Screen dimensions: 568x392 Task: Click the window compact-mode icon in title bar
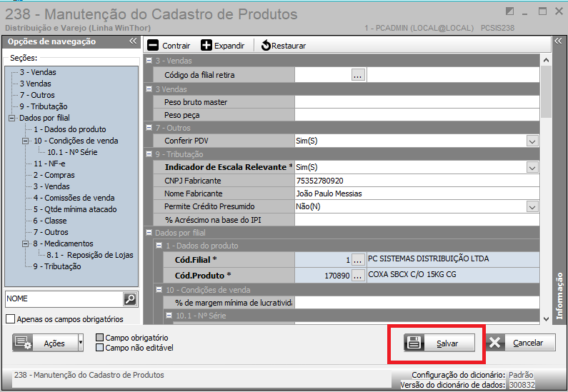pyautogui.click(x=509, y=11)
